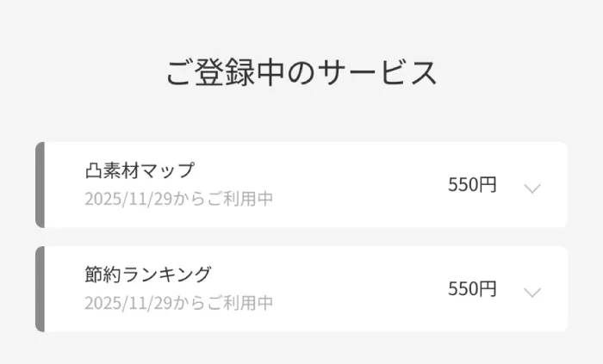This screenshot has width=603, height=364.
Task: Click the gray bar beside 凸素材マップ
Action: pos(40,185)
